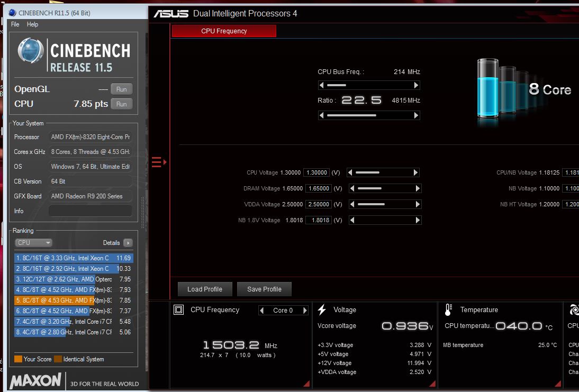Image resolution: width=579 pixels, height=392 pixels.
Task: Click the Processor AMD FX-8320 field
Action: pos(90,137)
